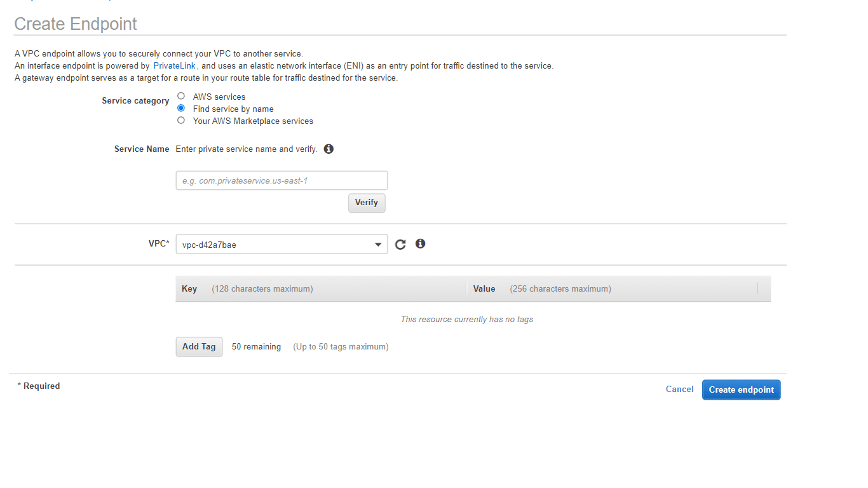Open the PrivateLink documentation link

pyautogui.click(x=175, y=65)
